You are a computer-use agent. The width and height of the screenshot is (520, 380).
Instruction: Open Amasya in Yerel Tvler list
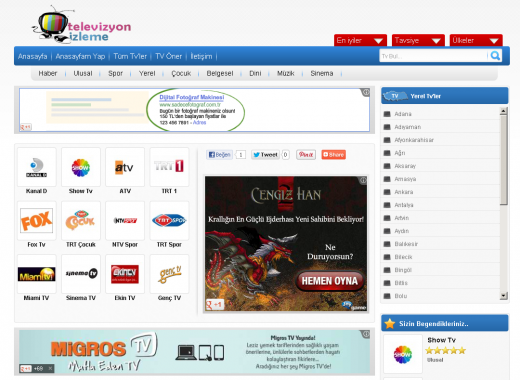tap(405, 179)
